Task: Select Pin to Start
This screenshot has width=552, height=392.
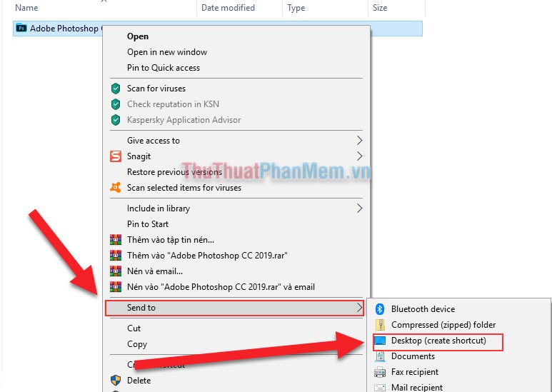Action: (x=148, y=224)
